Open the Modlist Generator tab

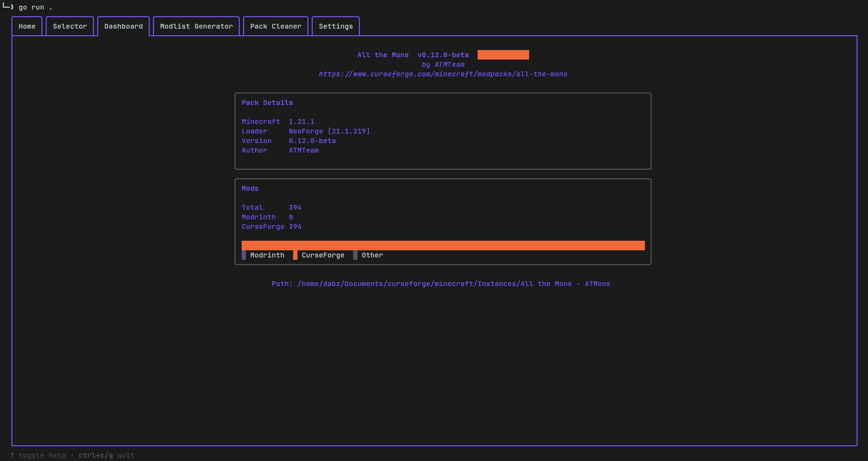196,26
